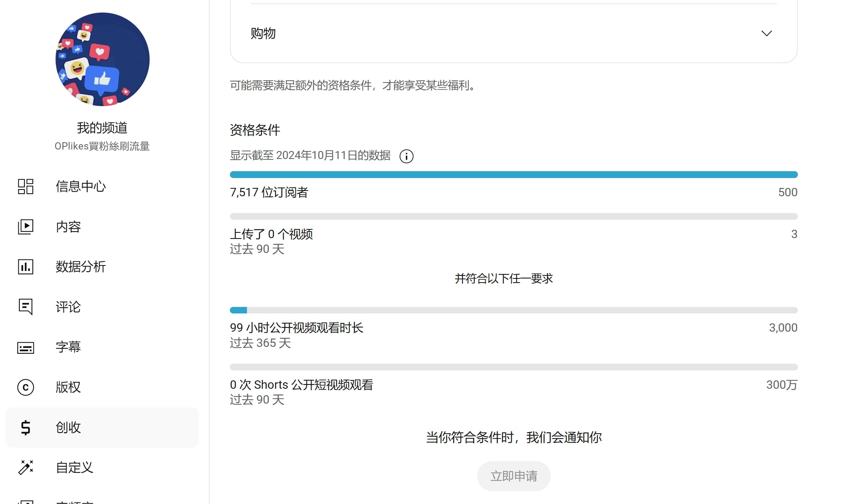Click the channel avatar image
Viewport: 847px width, 504px height.
[102, 59]
